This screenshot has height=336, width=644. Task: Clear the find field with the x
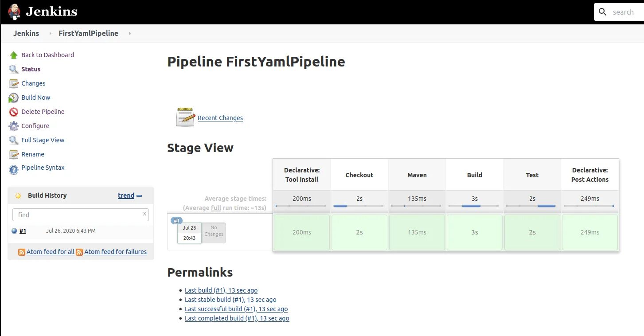coord(144,214)
